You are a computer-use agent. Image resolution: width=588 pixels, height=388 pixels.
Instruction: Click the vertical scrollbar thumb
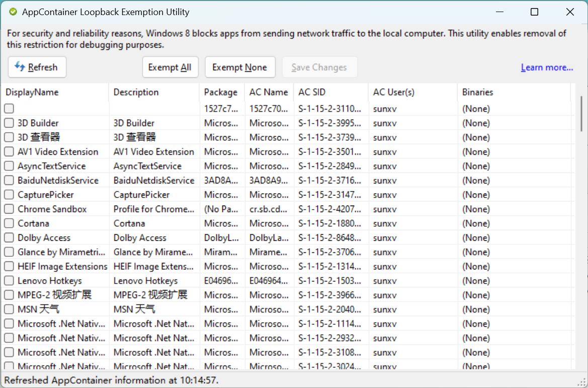[x=581, y=114]
